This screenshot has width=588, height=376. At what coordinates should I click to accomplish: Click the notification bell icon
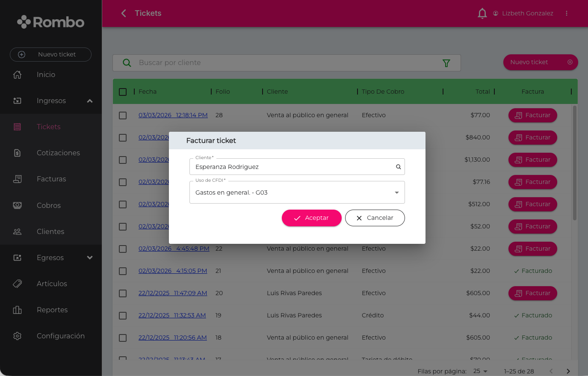point(482,13)
